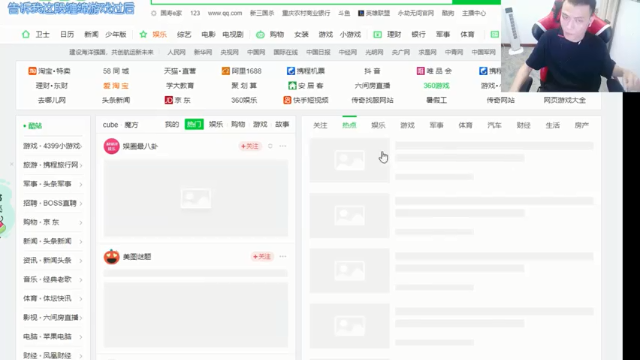Click the www.qq.com hot-search link
640x360 pixels.
click(x=225, y=13)
